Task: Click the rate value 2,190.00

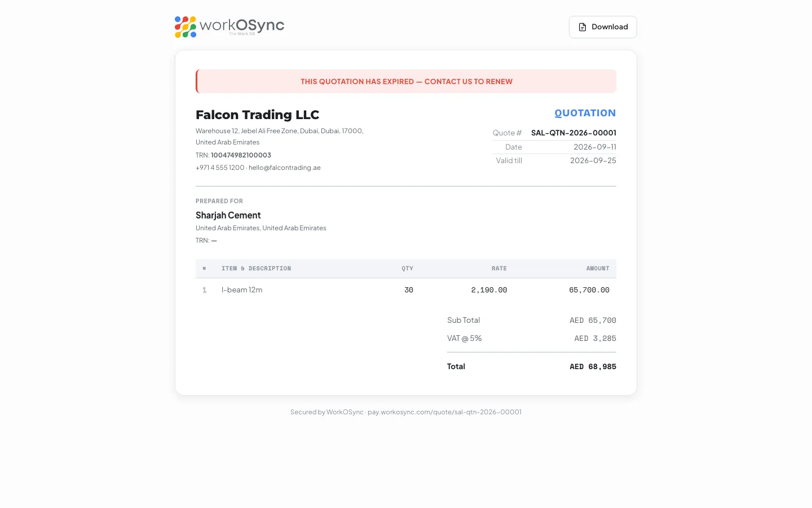Action: click(x=489, y=290)
